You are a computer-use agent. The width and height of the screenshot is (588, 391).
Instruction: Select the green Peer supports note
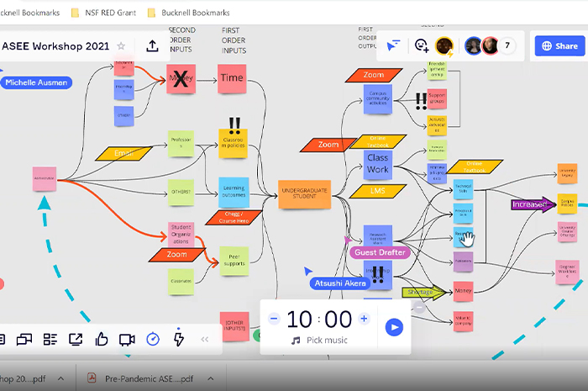coord(234,261)
